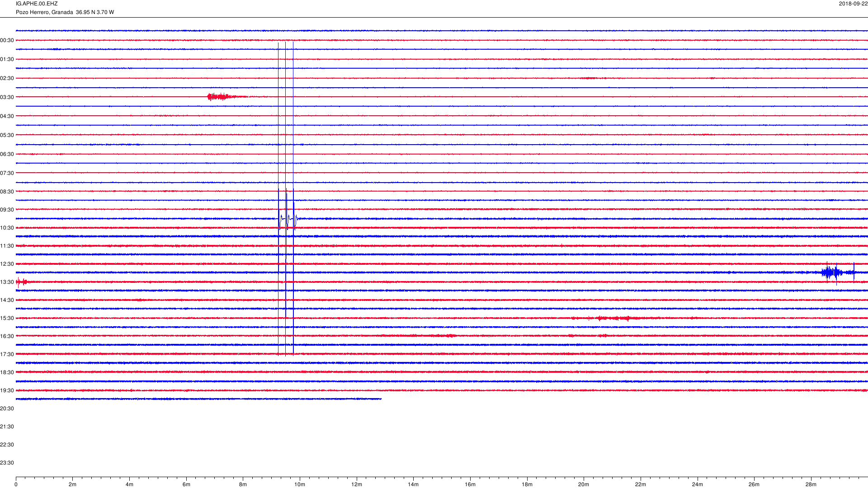Click the 8m axis tick label
Screen dimensions: 868x488
243,485
